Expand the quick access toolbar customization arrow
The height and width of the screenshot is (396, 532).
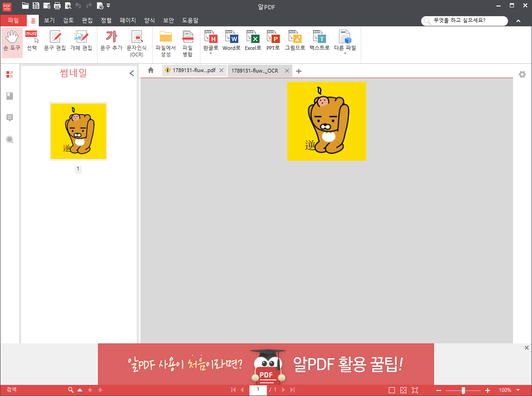click(x=108, y=6)
